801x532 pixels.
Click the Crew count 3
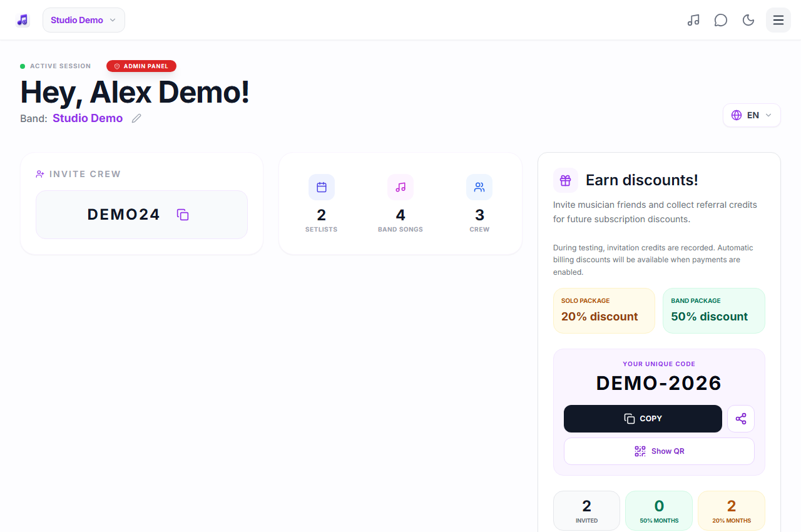[x=479, y=215]
